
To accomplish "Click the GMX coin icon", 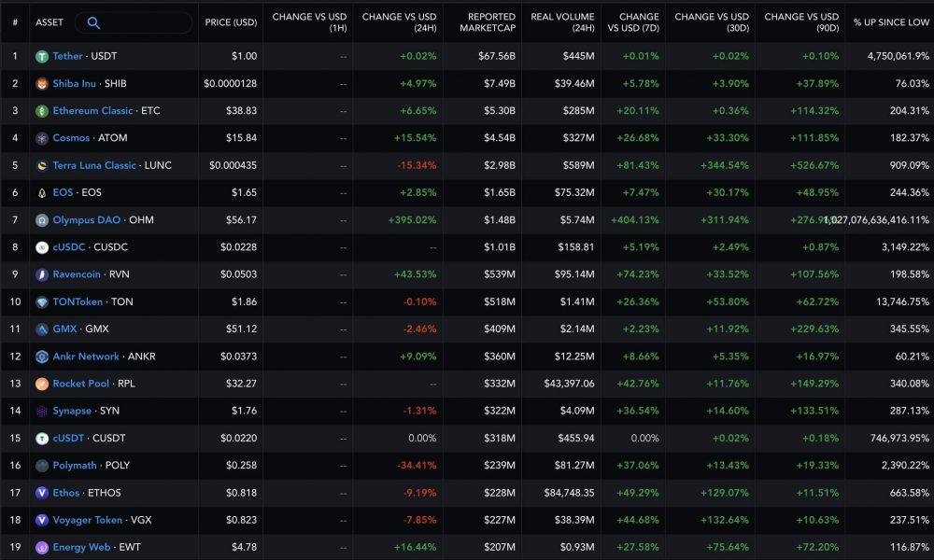I will (x=42, y=329).
